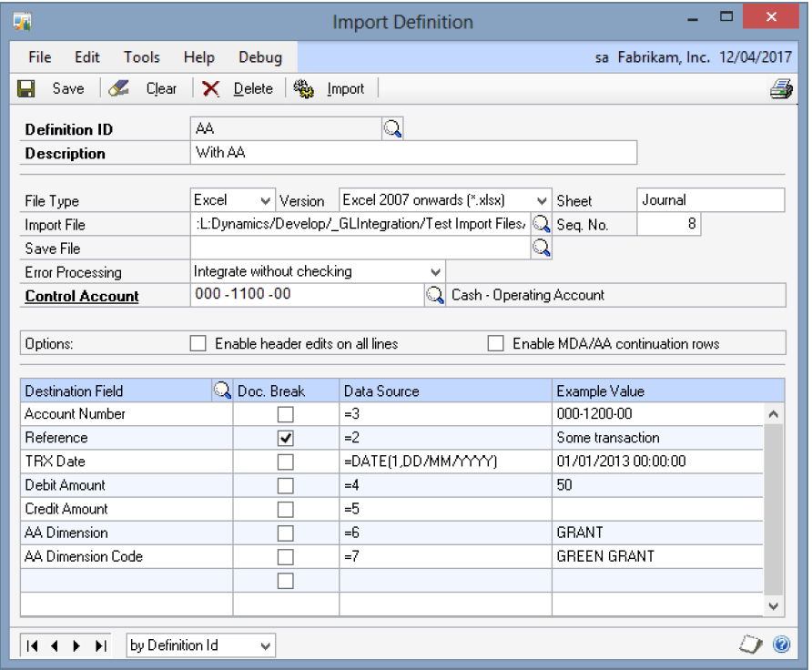Enable header edits on all lines
The height and width of the screenshot is (670, 812).
pos(198,343)
